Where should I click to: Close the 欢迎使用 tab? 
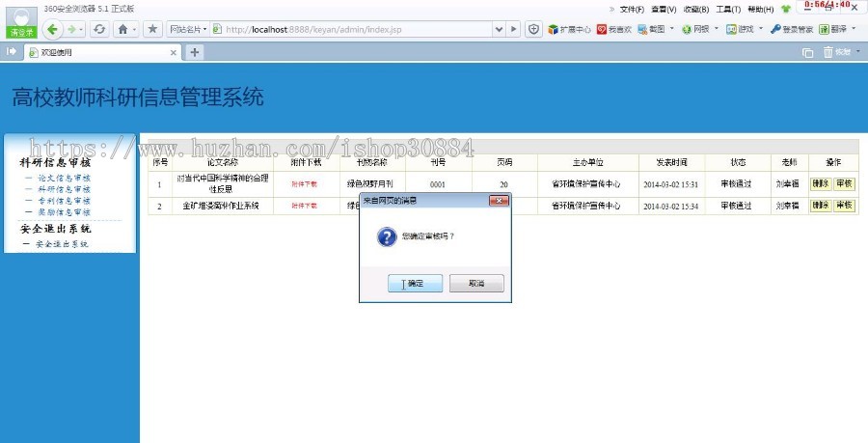[174, 53]
